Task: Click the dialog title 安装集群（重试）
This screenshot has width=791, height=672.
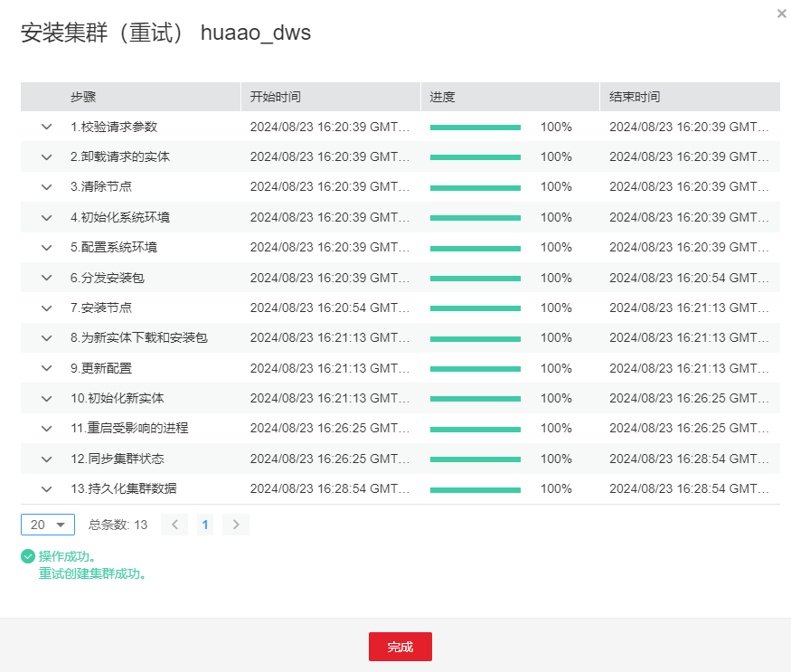Action: [102, 33]
